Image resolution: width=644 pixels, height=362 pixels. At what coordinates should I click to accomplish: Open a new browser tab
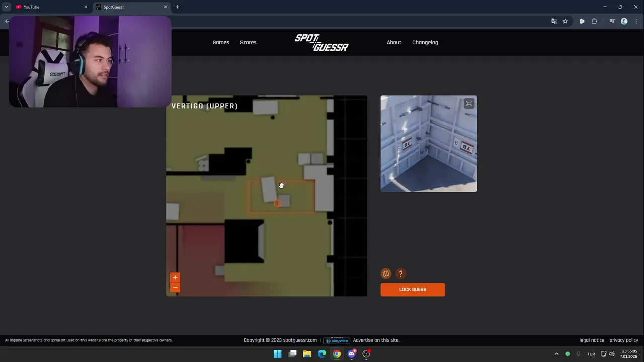point(177,7)
